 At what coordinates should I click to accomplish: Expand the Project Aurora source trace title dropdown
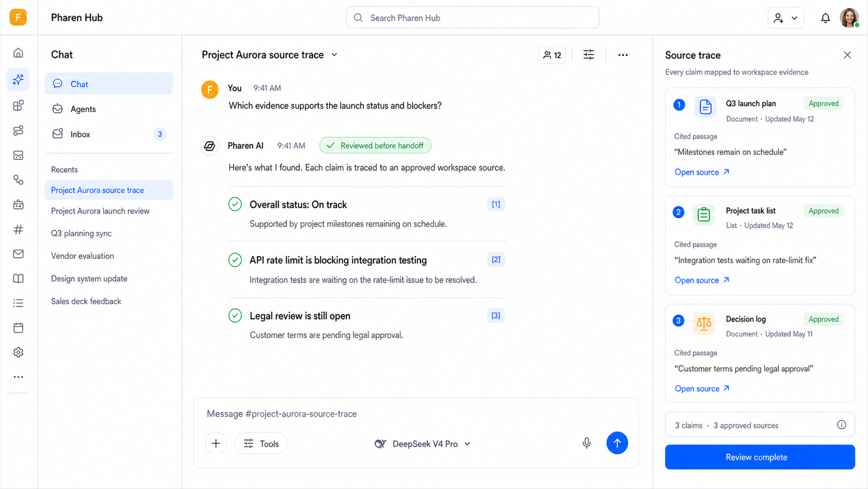click(x=334, y=55)
